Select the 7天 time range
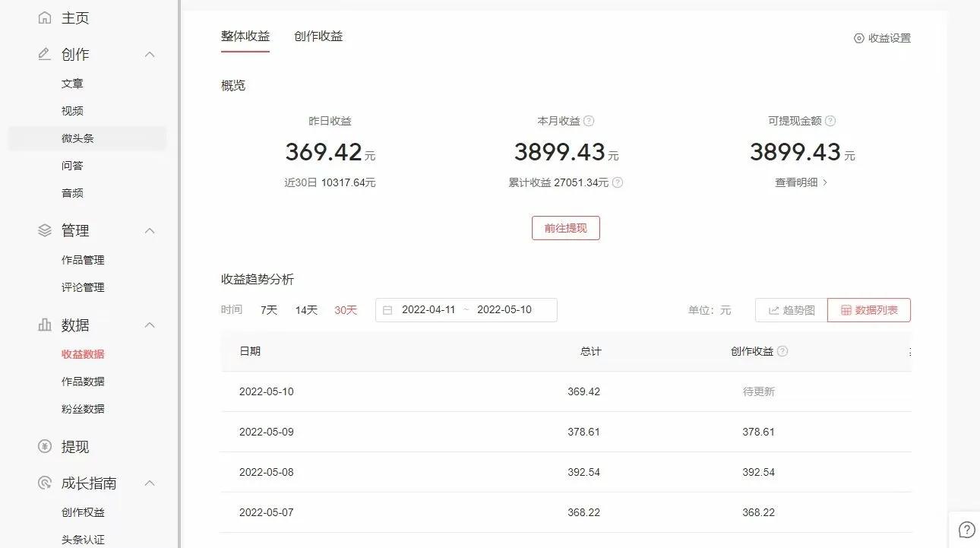This screenshot has width=980, height=548. click(x=269, y=310)
